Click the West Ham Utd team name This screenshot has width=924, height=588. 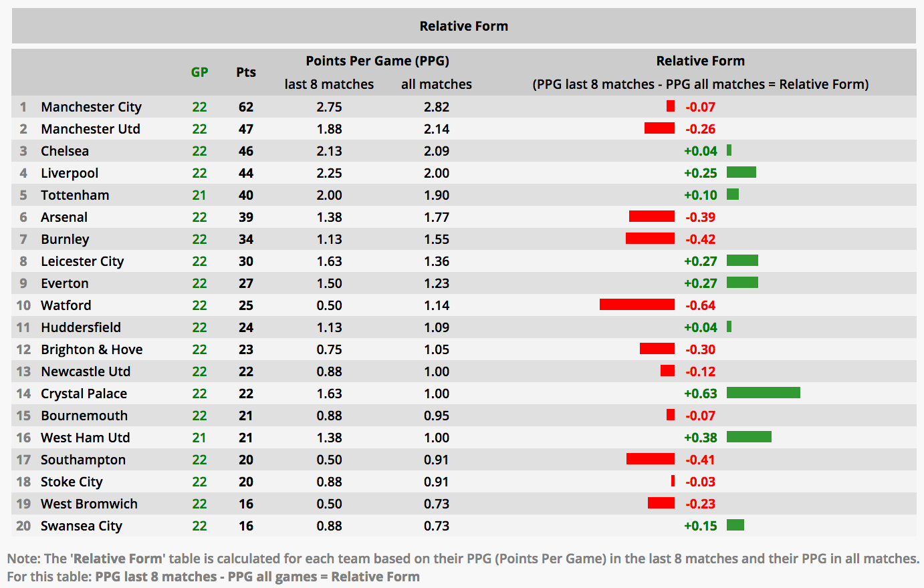point(85,438)
